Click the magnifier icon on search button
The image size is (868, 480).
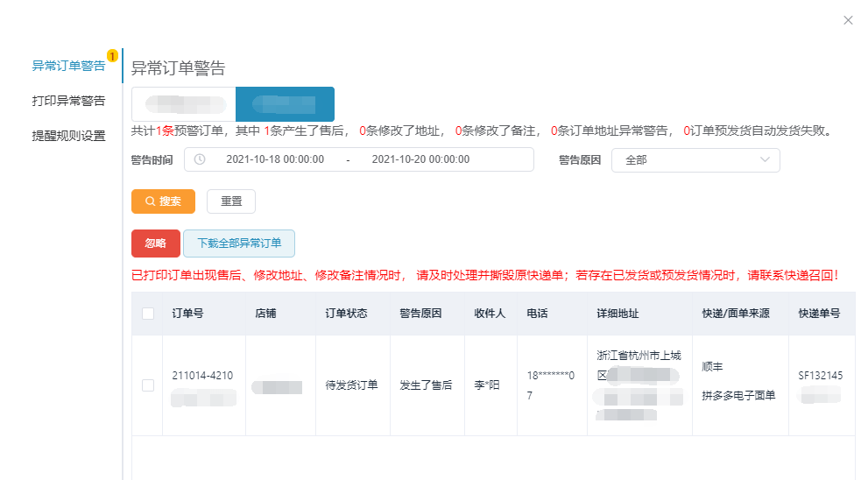pos(150,201)
